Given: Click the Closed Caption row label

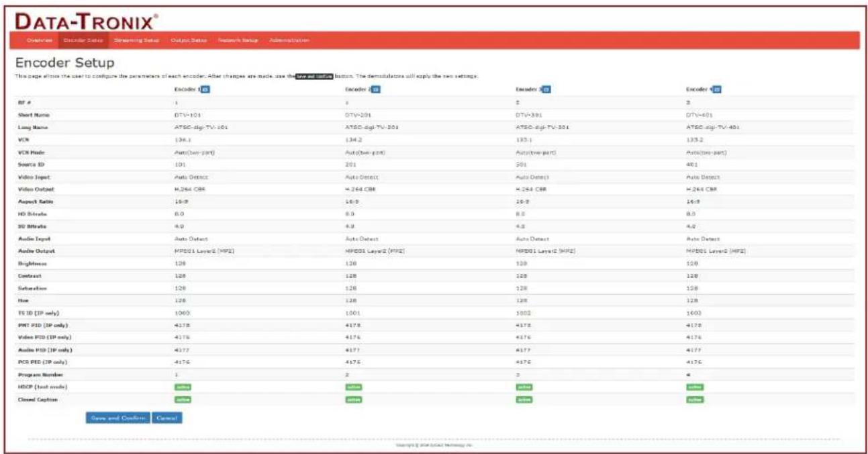Looking at the screenshot, I should coord(36,399).
